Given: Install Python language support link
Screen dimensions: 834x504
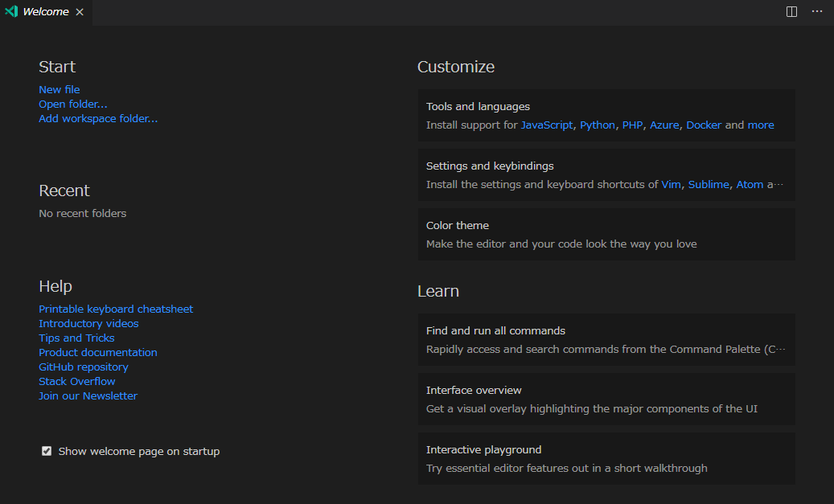Looking at the screenshot, I should click(598, 125).
